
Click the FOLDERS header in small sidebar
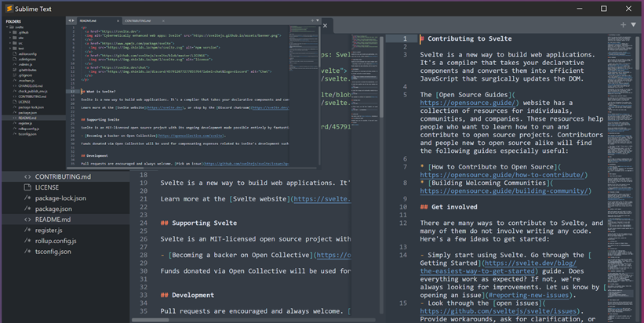click(x=13, y=21)
